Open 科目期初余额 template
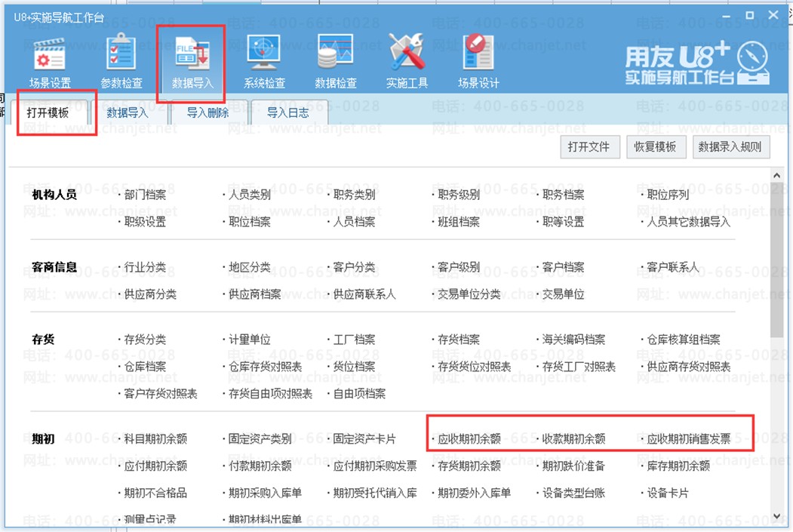This screenshot has width=793, height=532. (x=155, y=439)
